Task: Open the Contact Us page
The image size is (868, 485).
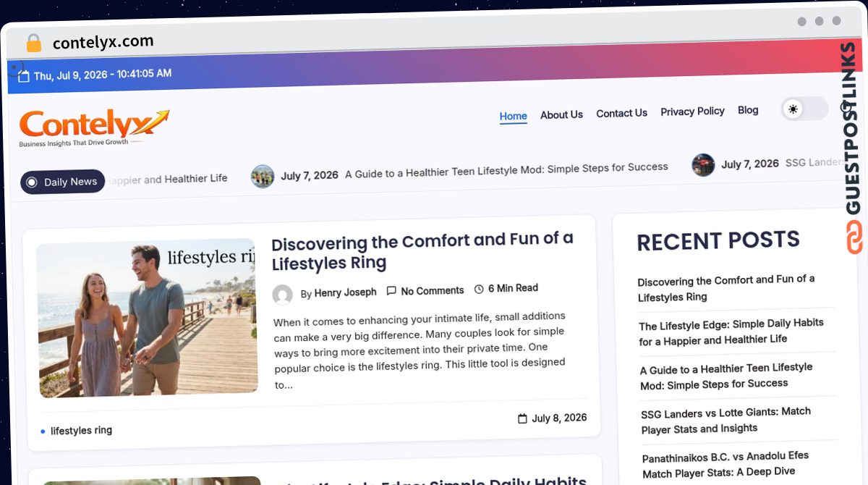Action: tap(621, 113)
